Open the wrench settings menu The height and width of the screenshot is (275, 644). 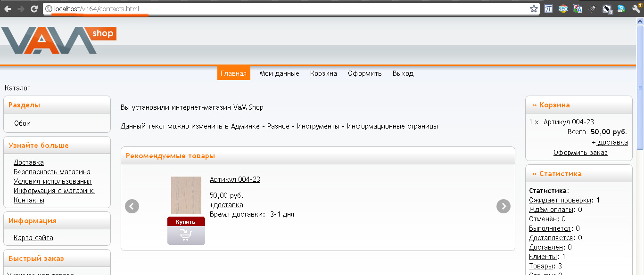tap(636, 9)
